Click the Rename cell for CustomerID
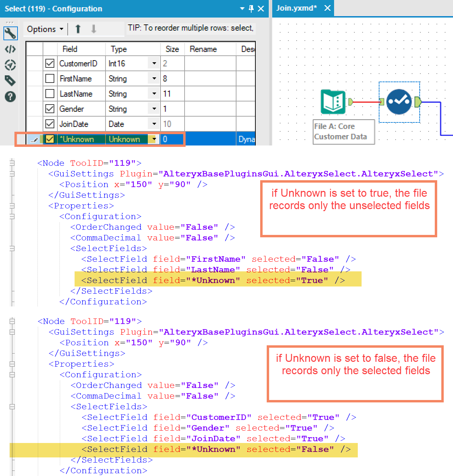The height and width of the screenshot is (476, 453). (x=210, y=63)
